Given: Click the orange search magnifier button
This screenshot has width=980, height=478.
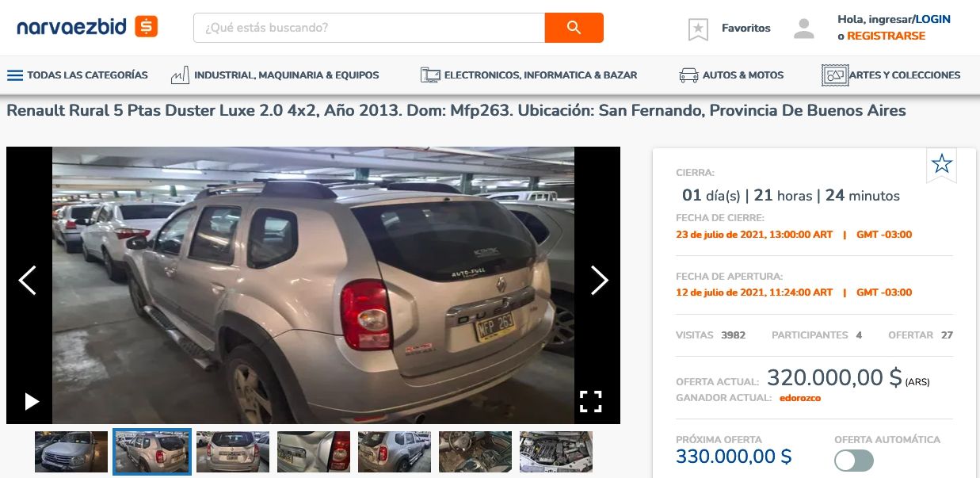Looking at the screenshot, I should click(574, 28).
